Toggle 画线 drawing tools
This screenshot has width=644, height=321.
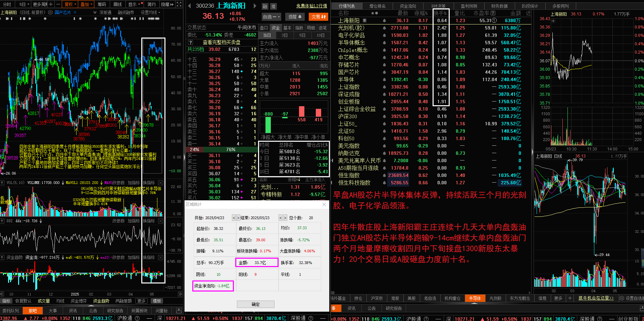[x=117, y=4]
